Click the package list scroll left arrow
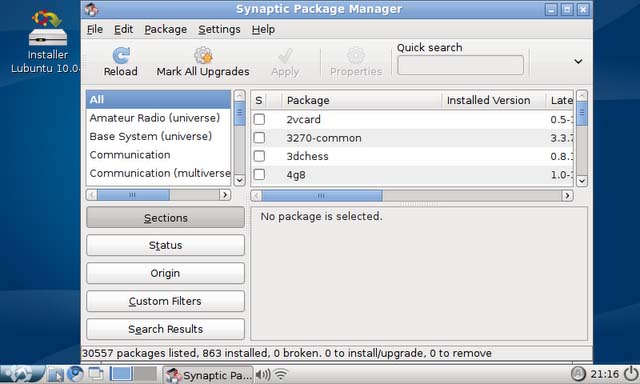The image size is (640, 384). coord(256,196)
